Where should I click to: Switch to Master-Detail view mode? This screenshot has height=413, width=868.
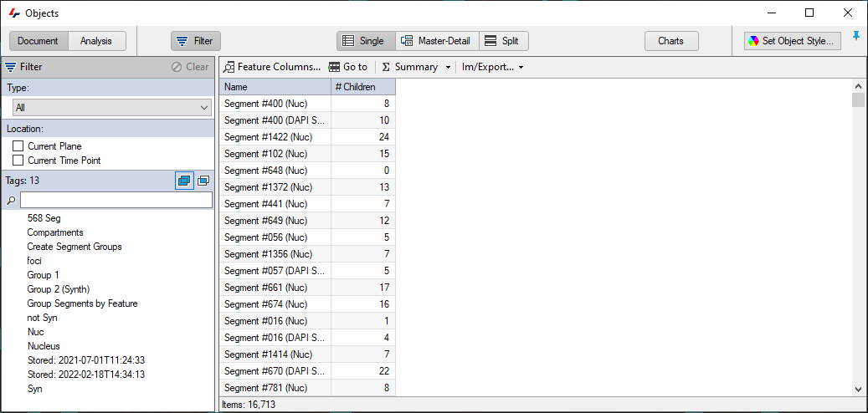[x=437, y=41]
